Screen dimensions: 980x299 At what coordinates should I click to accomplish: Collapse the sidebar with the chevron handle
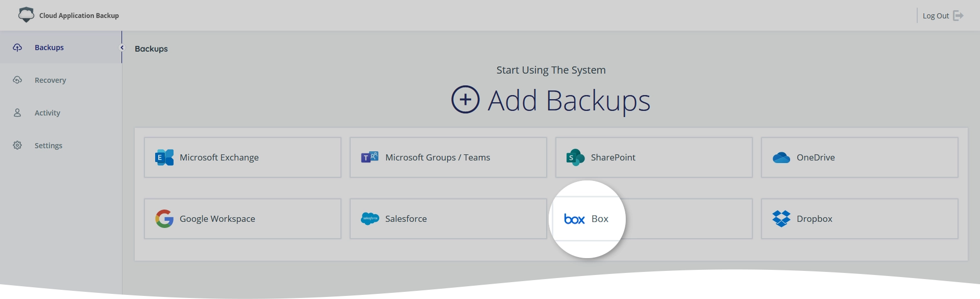(x=122, y=48)
